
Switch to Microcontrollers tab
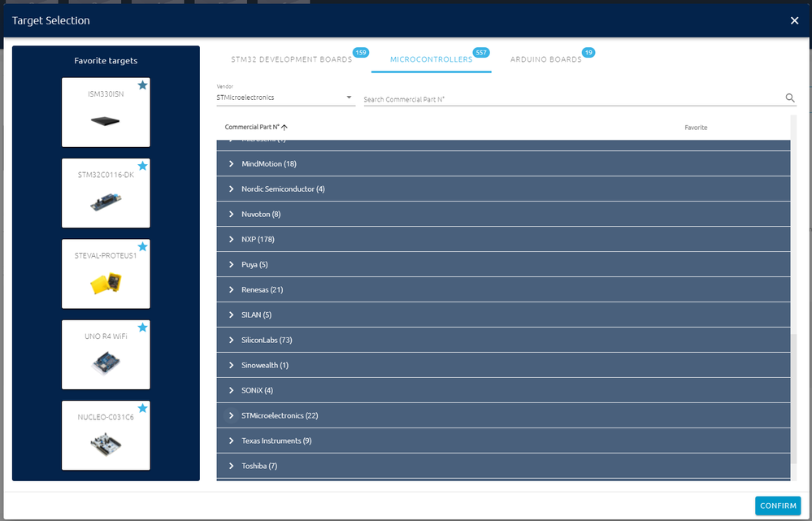431,59
